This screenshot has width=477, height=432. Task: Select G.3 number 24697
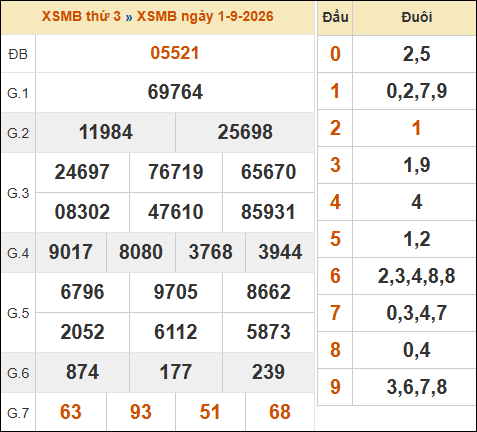(x=82, y=172)
